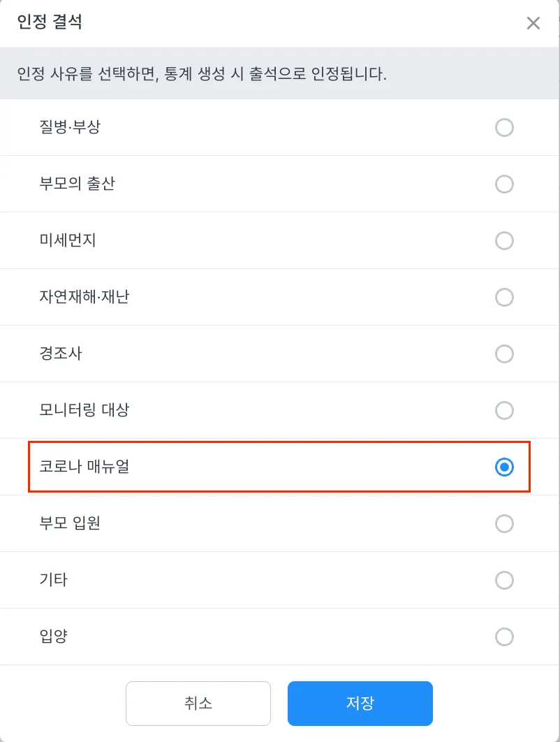Save with the 저장 button
The image size is (560, 742).
pos(360,703)
